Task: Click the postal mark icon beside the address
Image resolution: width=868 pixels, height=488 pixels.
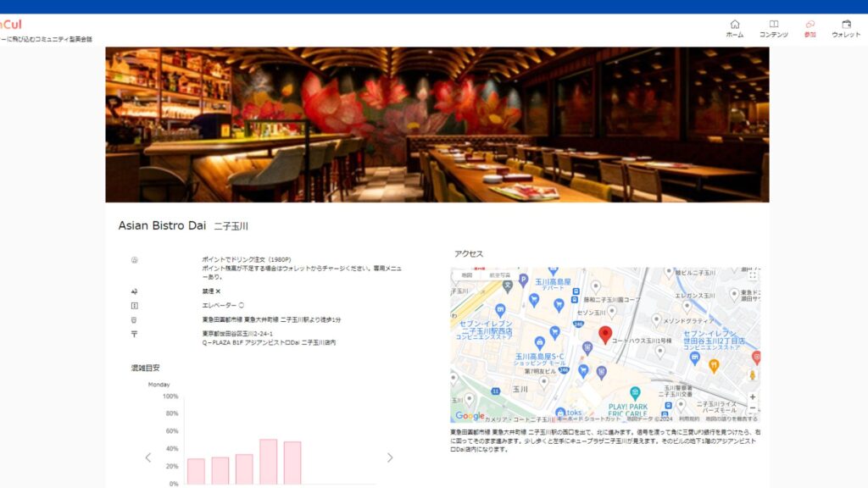Action: (135, 334)
